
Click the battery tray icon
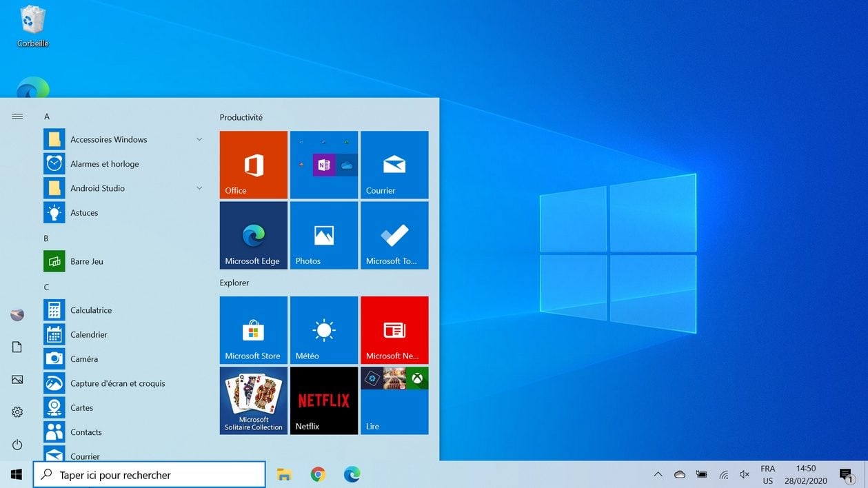point(702,474)
